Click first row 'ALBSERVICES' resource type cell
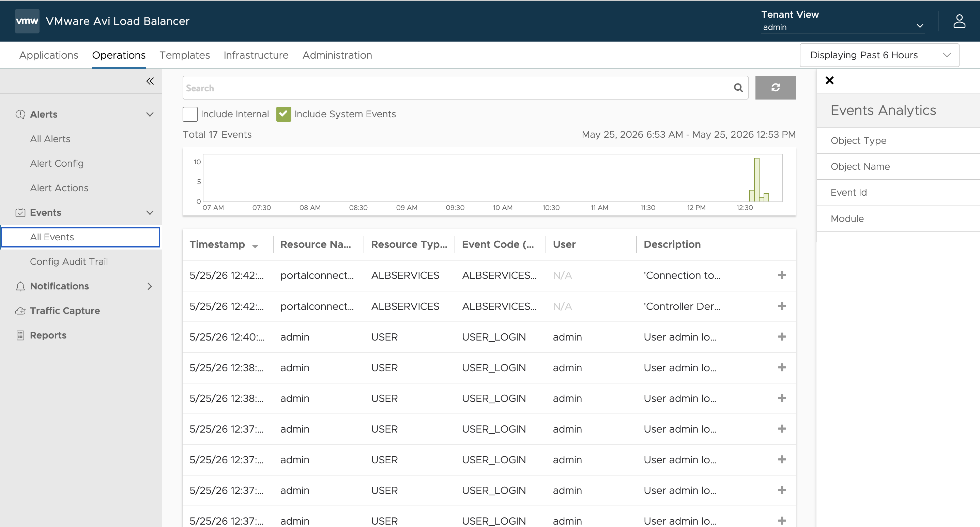The width and height of the screenshot is (980, 527). 405,275
